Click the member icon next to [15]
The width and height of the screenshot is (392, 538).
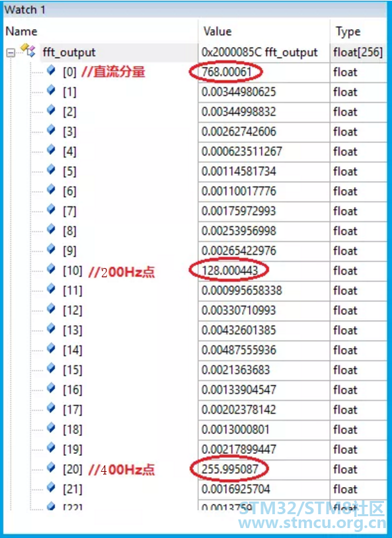pyautogui.click(x=51, y=368)
